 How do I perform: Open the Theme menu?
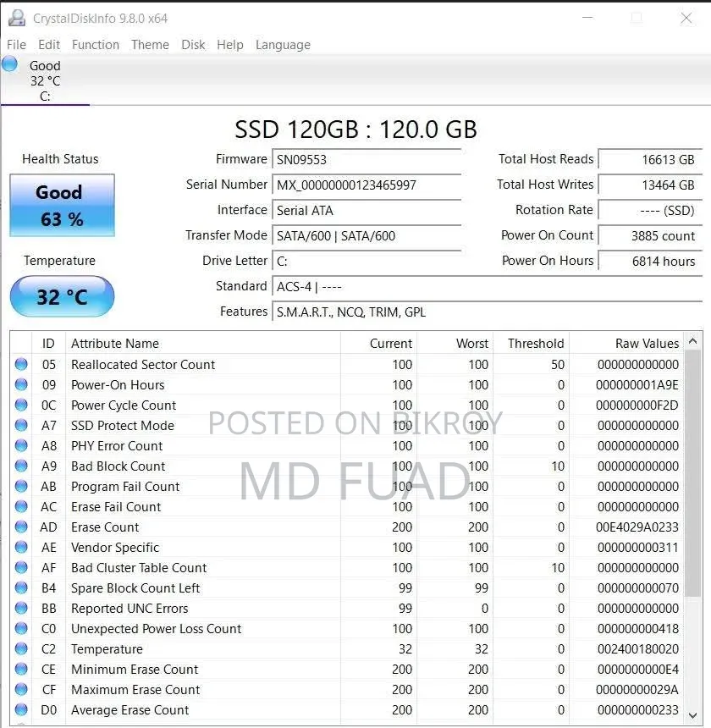click(x=150, y=45)
